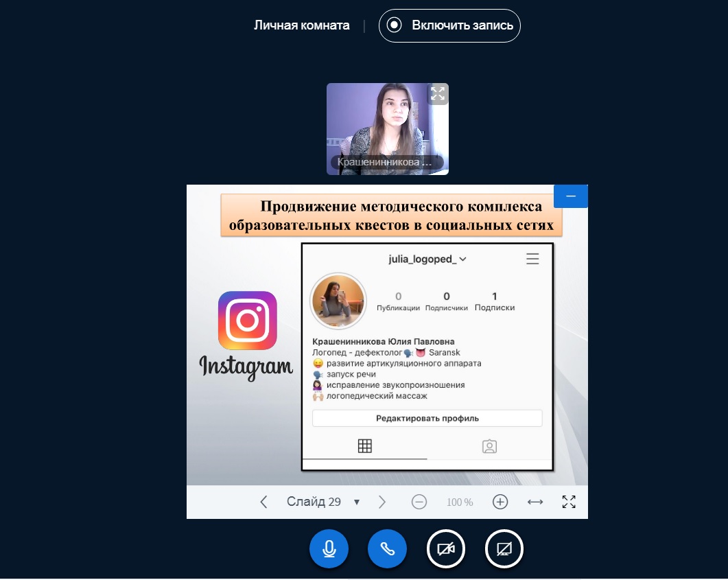The width and height of the screenshot is (728, 580).
Task: Hang up the call with phone button
Action: pyautogui.click(x=388, y=549)
